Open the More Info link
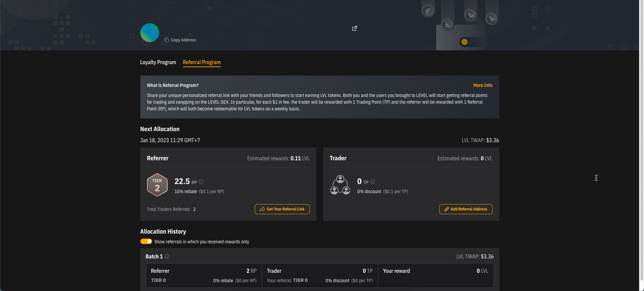 pos(482,85)
